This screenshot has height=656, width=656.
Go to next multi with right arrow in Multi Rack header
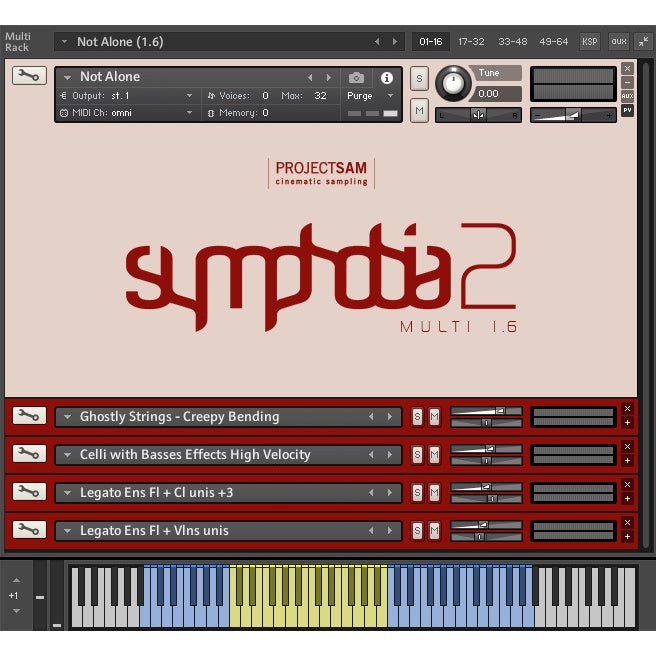point(395,41)
